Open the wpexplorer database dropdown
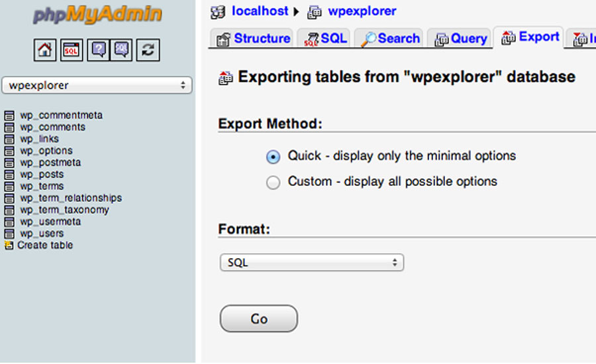 [x=97, y=85]
